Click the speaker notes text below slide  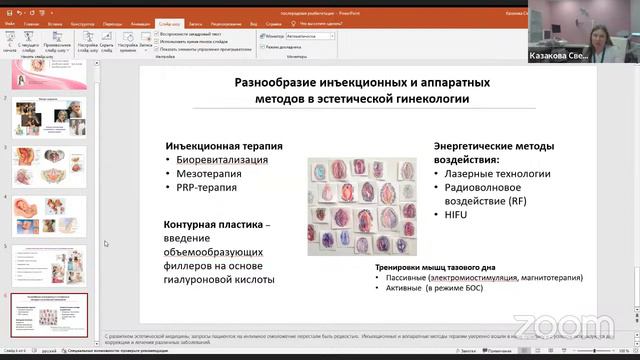(x=359, y=339)
